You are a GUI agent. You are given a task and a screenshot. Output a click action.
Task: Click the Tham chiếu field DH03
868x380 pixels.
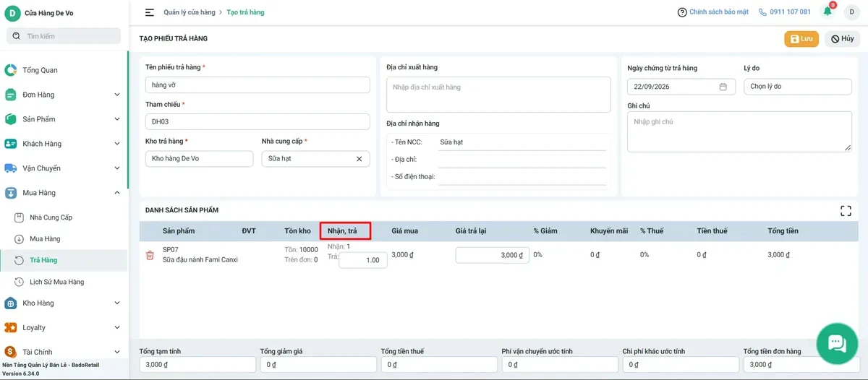[258, 122]
